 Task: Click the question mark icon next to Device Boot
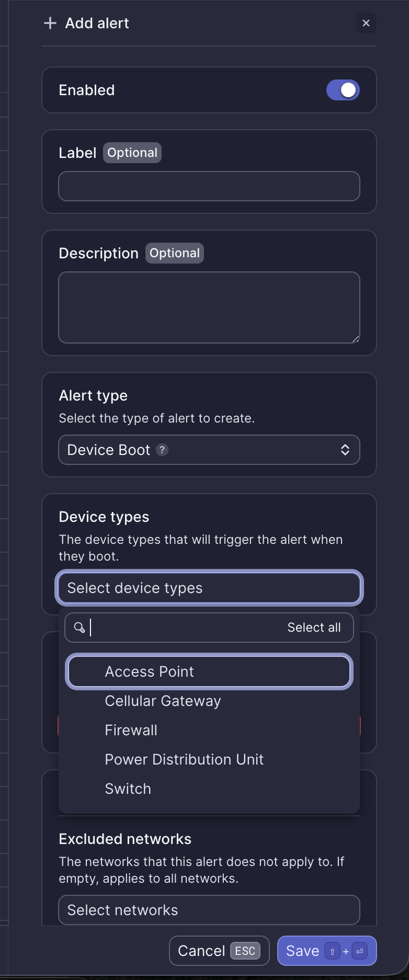(x=162, y=450)
